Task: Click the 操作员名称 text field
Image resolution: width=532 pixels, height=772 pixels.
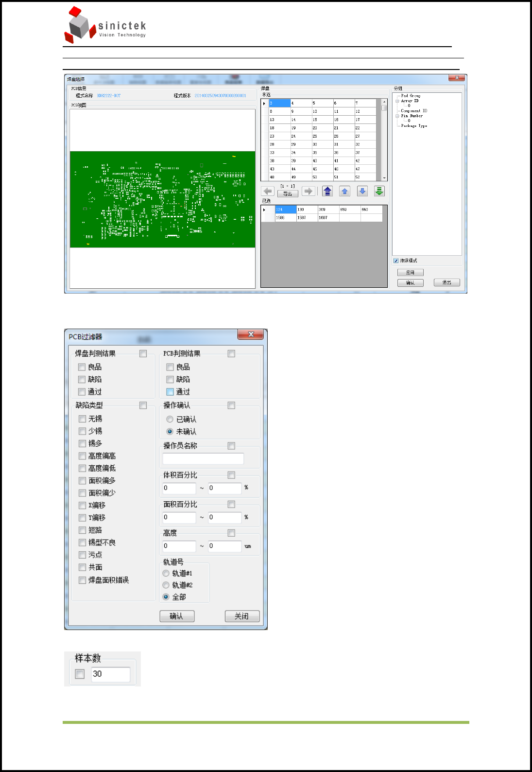Action: 203,458
